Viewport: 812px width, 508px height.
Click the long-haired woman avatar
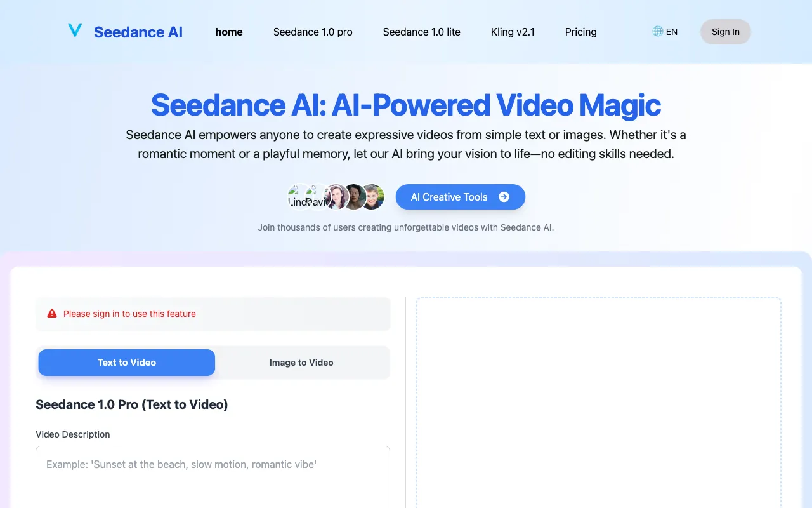[x=336, y=197]
